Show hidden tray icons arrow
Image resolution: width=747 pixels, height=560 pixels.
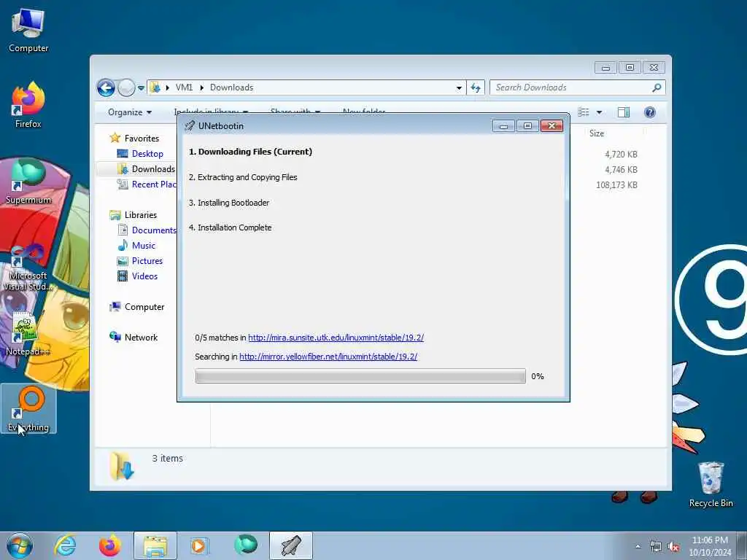[638, 547]
